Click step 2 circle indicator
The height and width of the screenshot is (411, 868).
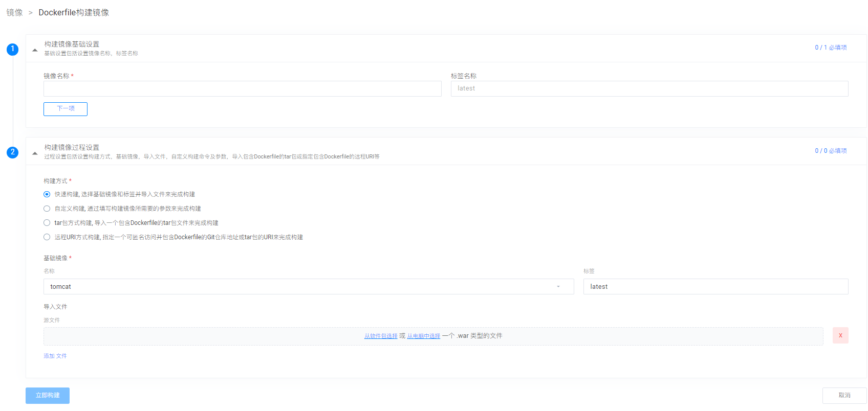(x=12, y=152)
